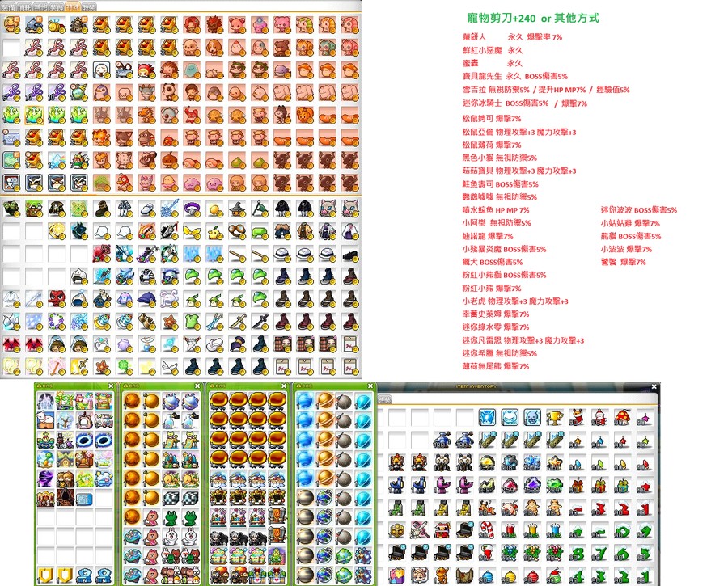The height and width of the screenshot is (586, 728).
Task: Click the panda pet icon
Action: pos(169,92)
